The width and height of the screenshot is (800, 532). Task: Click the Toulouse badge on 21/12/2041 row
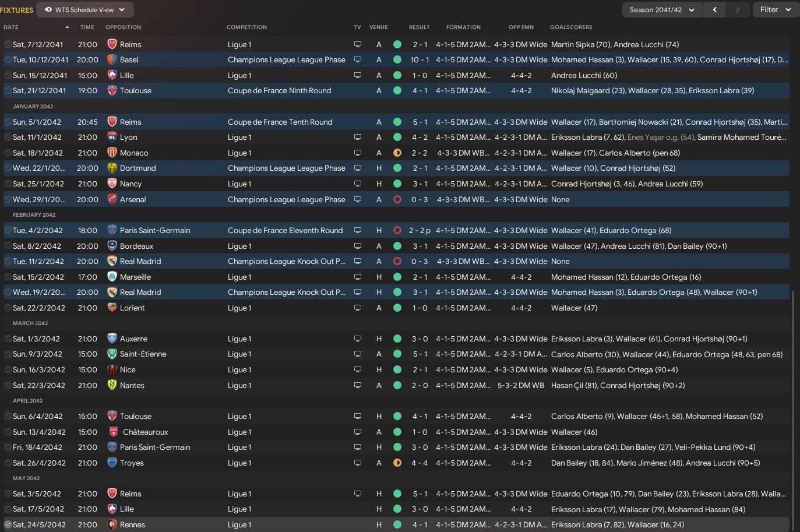(x=112, y=90)
